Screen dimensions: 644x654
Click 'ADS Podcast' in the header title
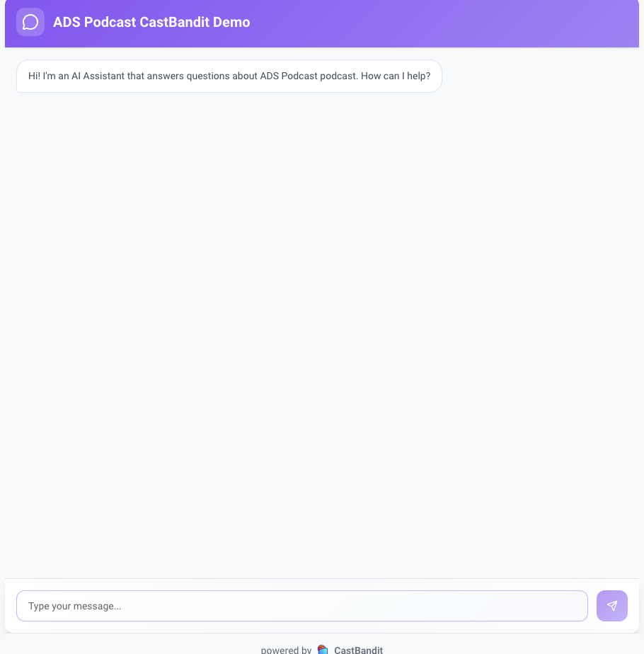tap(94, 22)
